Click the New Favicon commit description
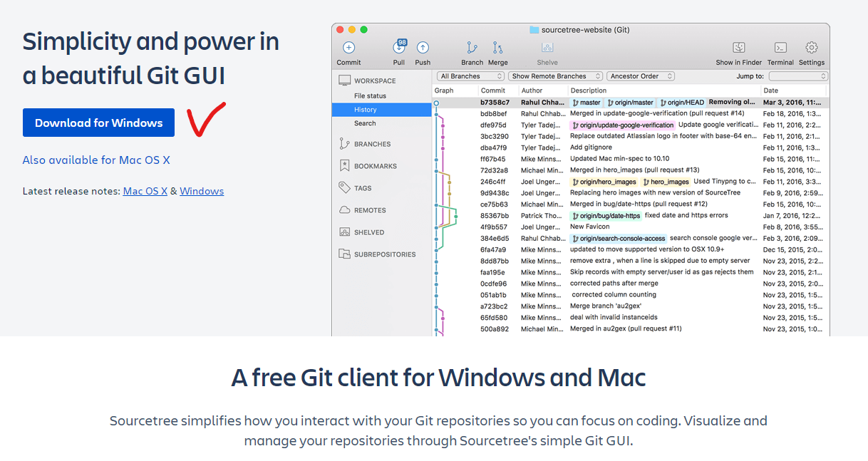Image resolution: width=868 pixels, height=461 pixels. point(590,227)
